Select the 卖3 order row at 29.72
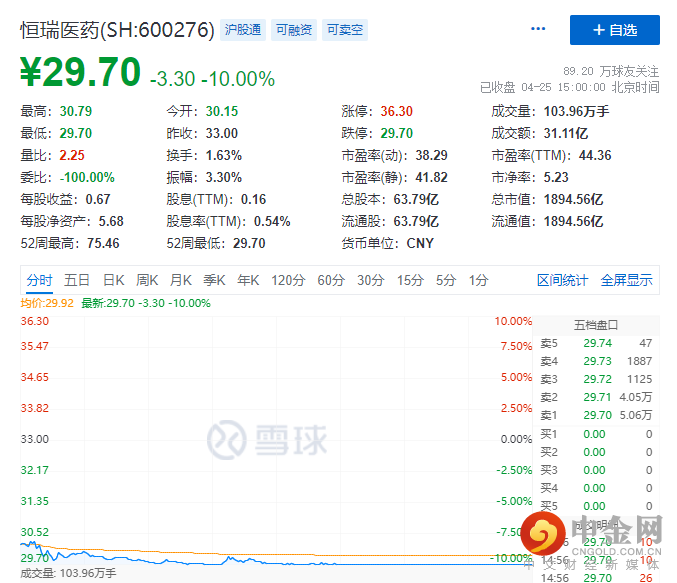Screen dimensions: 677x583 596,379
